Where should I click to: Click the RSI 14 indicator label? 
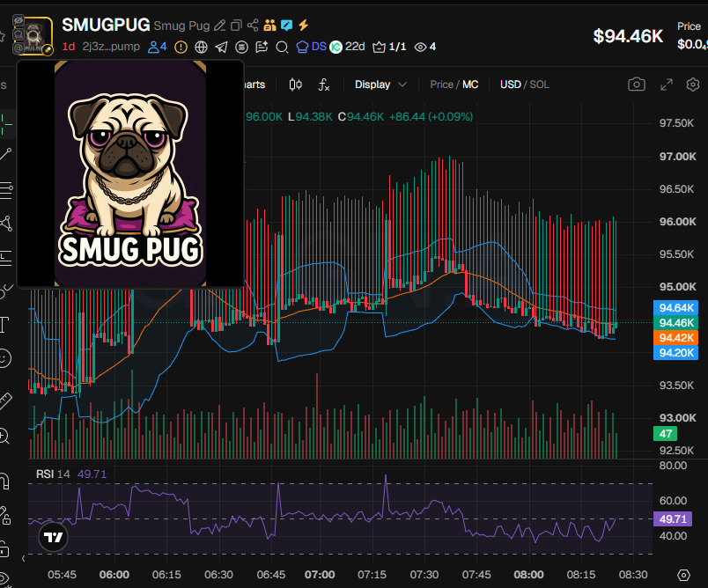53,474
